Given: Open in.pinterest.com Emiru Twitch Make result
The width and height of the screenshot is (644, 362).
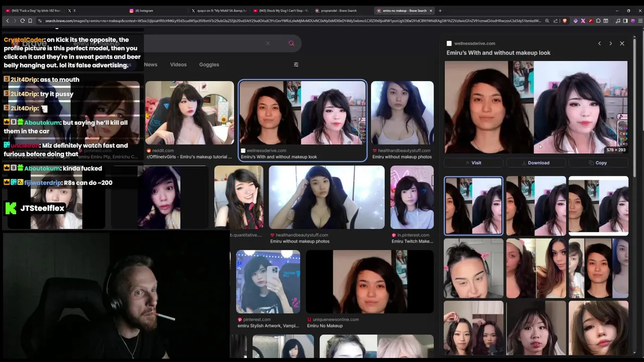Looking at the screenshot, I should [x=412, y=197].
